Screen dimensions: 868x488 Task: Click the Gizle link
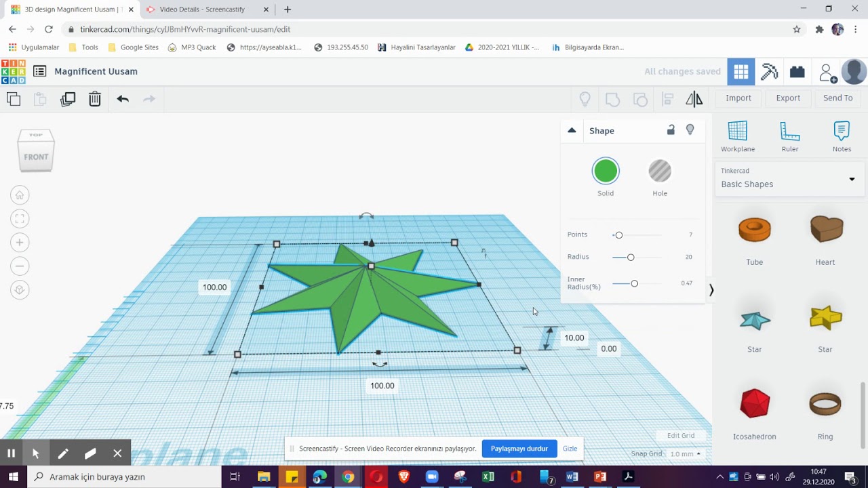[x=570, y=449]
